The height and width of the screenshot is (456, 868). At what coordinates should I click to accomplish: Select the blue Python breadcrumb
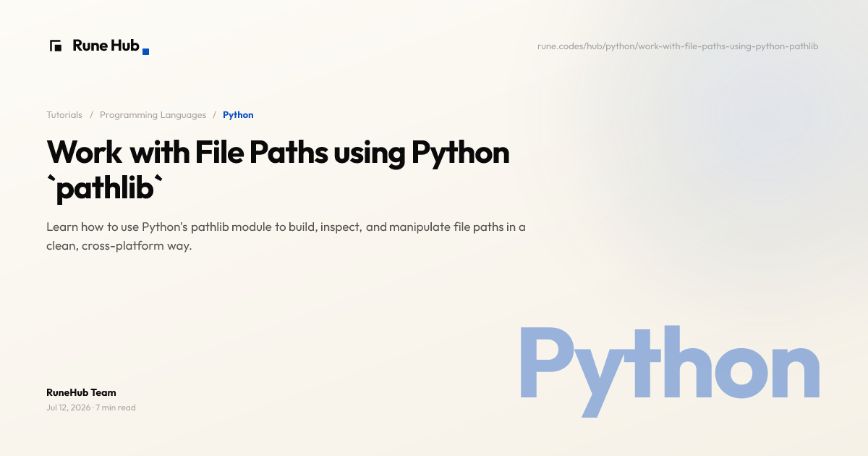238,115
